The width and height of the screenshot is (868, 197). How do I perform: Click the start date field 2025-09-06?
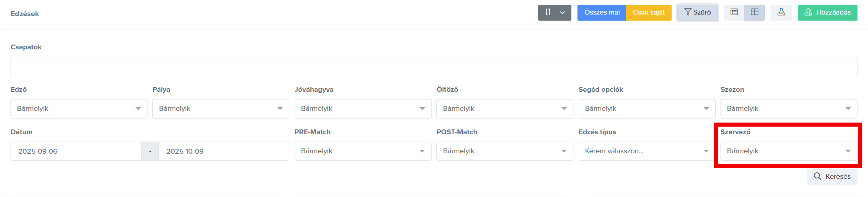[76, 151]
